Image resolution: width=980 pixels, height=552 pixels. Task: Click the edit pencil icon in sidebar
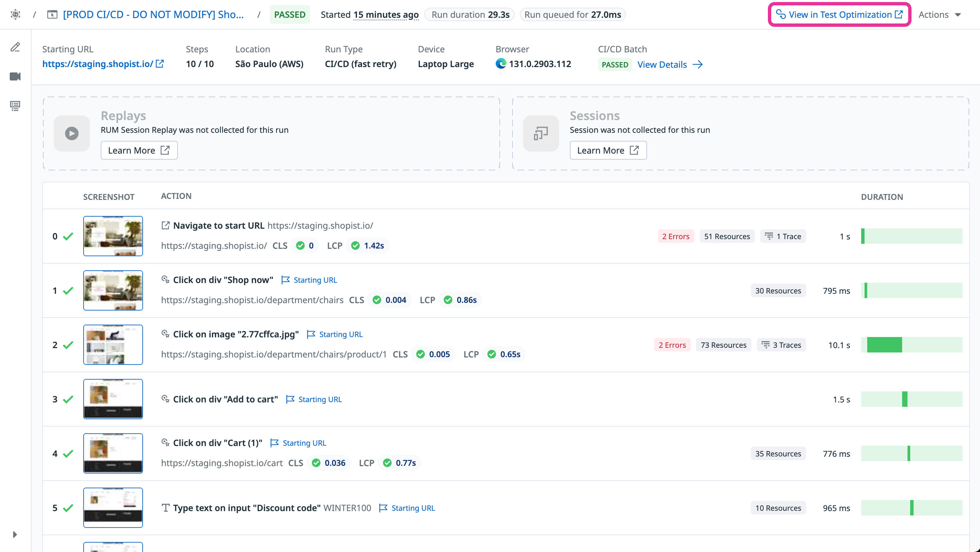coord(15,47)
